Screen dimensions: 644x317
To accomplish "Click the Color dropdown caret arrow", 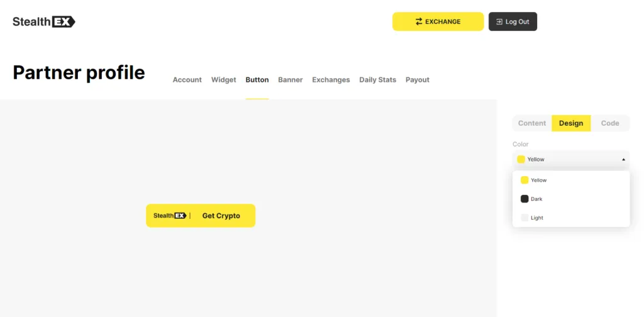I will tap(623, 160).
